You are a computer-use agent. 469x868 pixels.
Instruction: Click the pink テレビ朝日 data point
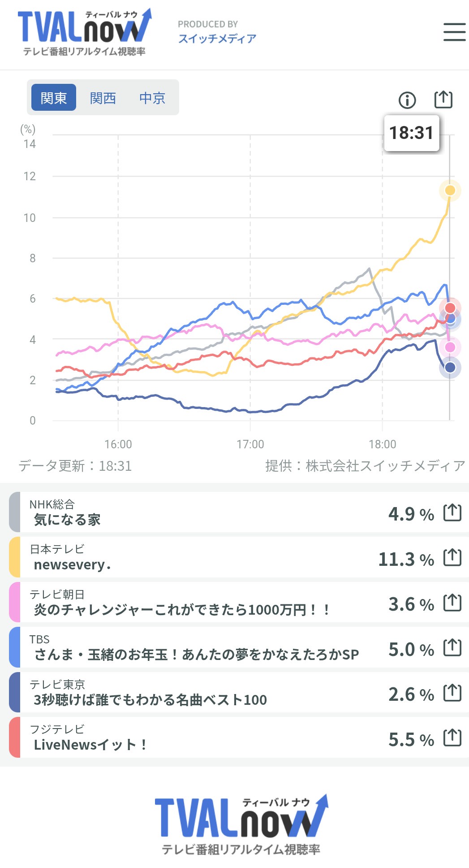[450, 347]
